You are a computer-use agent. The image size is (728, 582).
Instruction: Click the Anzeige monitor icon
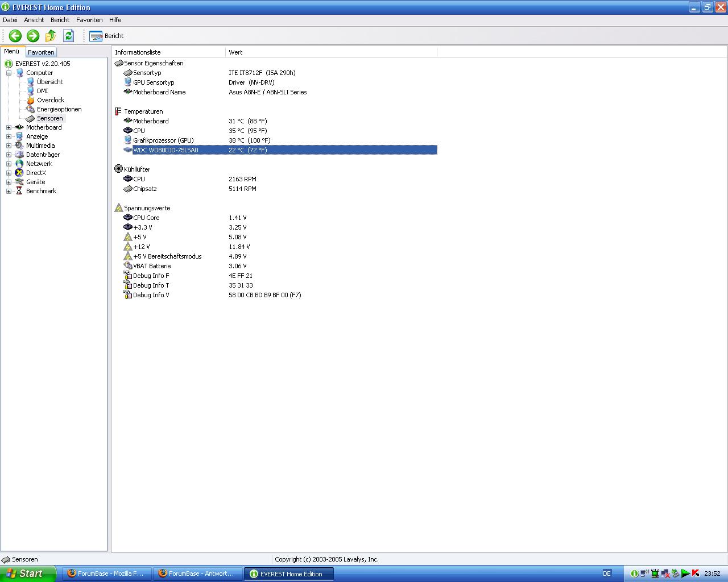[19, 136]
